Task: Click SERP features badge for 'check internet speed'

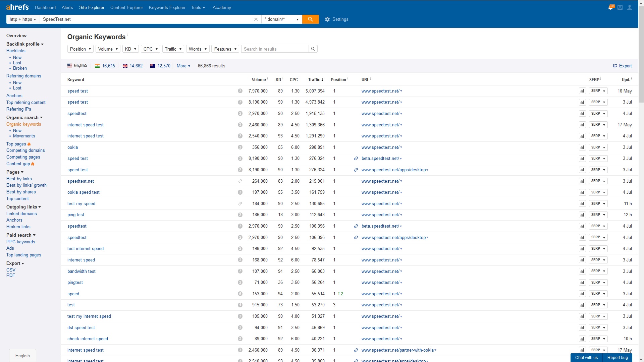Action: click(240, 339)
